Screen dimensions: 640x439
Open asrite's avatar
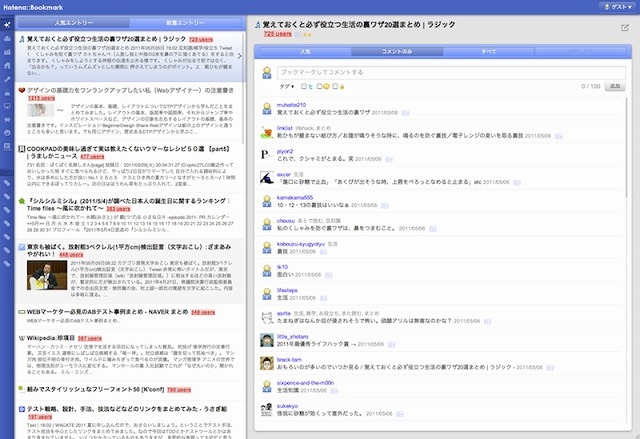[x=267, y=317]
